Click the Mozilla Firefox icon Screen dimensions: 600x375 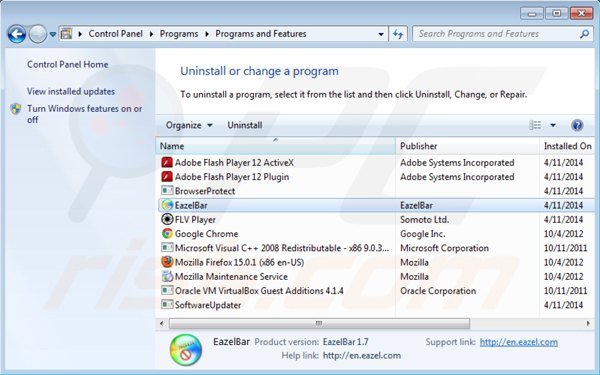[167, 262]
